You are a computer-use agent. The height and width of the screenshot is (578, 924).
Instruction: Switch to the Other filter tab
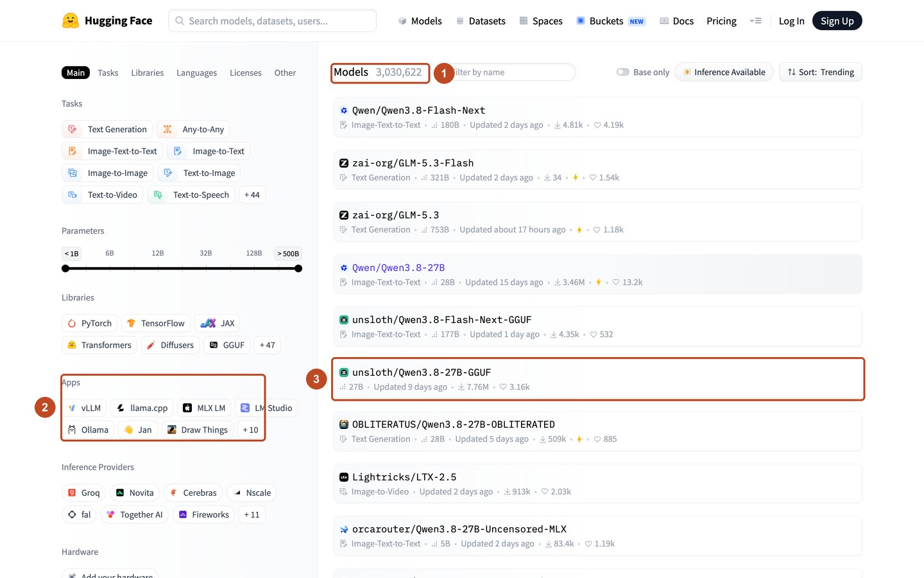285,73
